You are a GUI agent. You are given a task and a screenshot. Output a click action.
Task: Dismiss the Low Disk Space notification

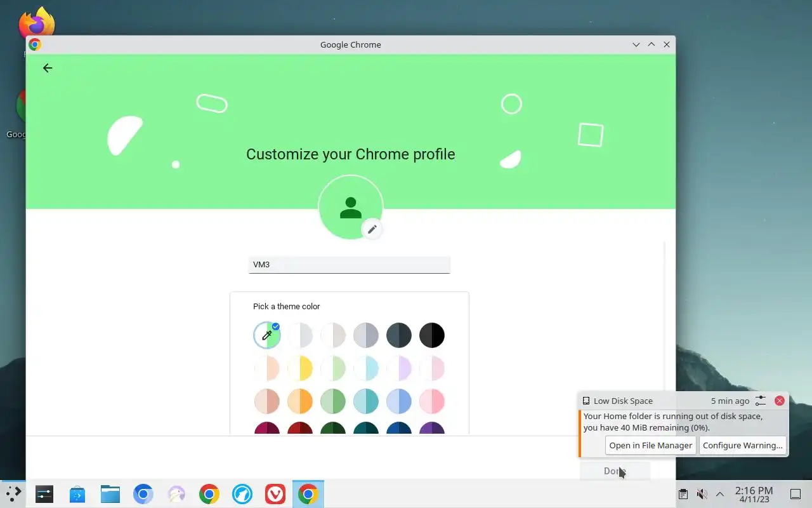click(x=780, y=401)
